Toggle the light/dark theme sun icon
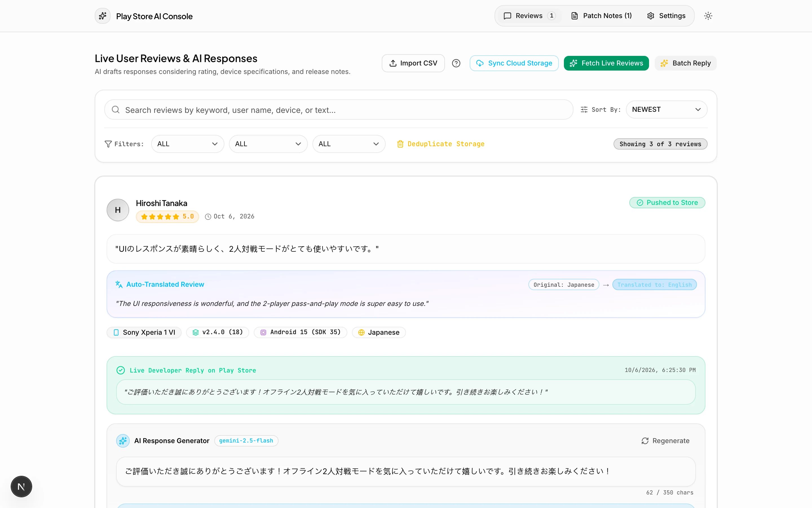The height and width of the screenshot is (508, 812). pos(708,16)
